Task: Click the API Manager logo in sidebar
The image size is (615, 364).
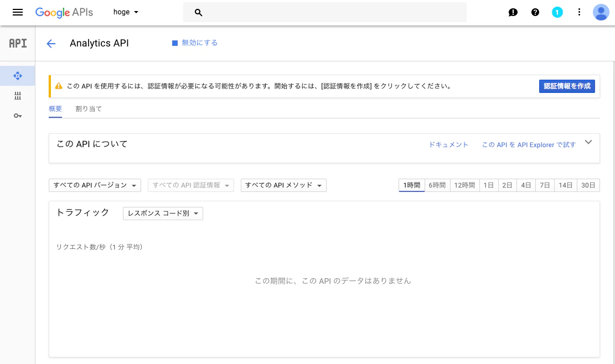Action: 18,43
